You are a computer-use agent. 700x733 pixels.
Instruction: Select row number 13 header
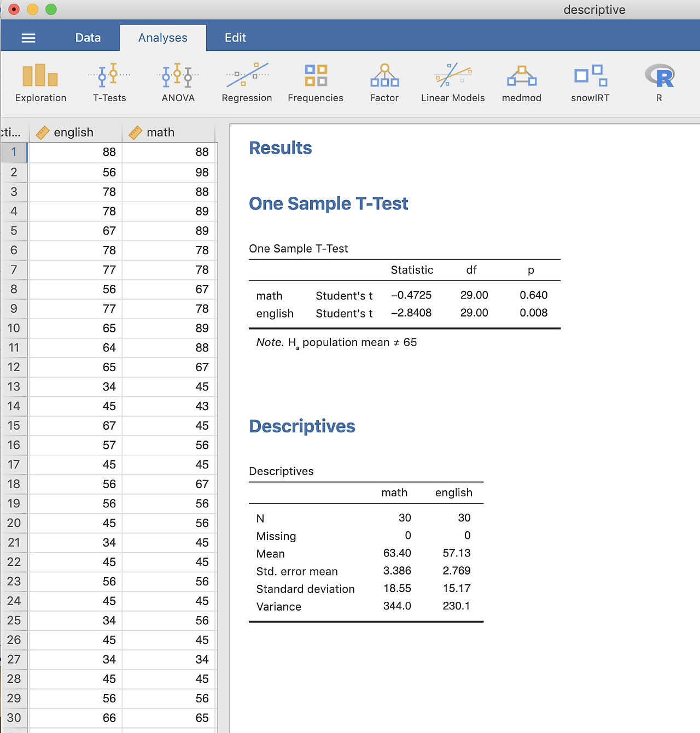click(14, 386)
